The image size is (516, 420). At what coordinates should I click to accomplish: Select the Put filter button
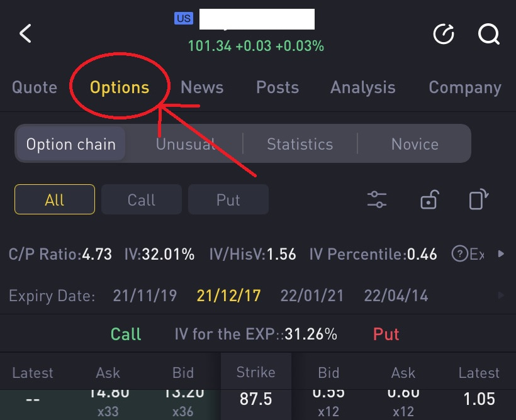[x=228, y=200]
